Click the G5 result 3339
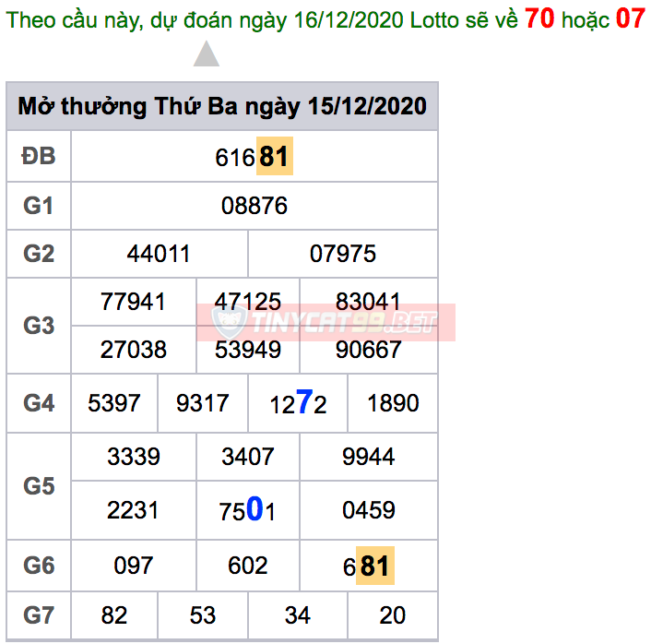Screen dimensions: 651x644 point(133,457)
